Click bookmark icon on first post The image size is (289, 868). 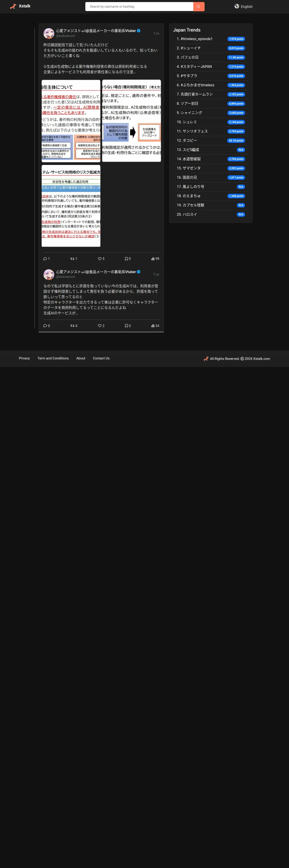point(126,259)
